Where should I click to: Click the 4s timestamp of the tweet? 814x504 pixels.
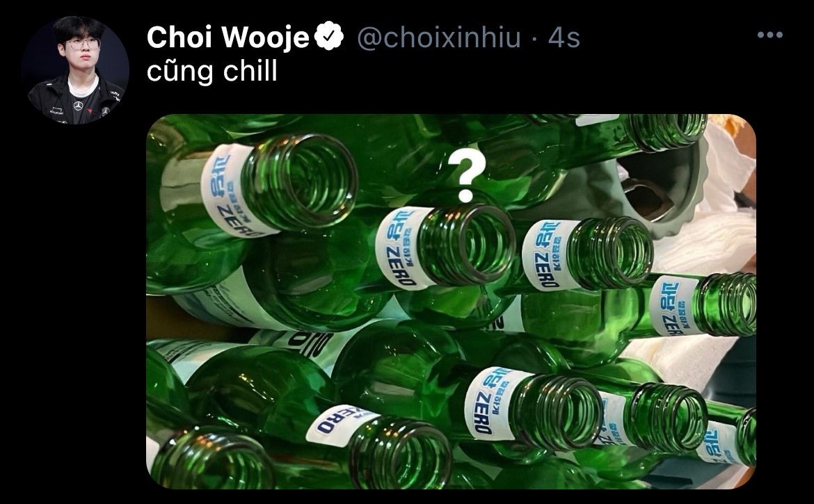(564, 38)
